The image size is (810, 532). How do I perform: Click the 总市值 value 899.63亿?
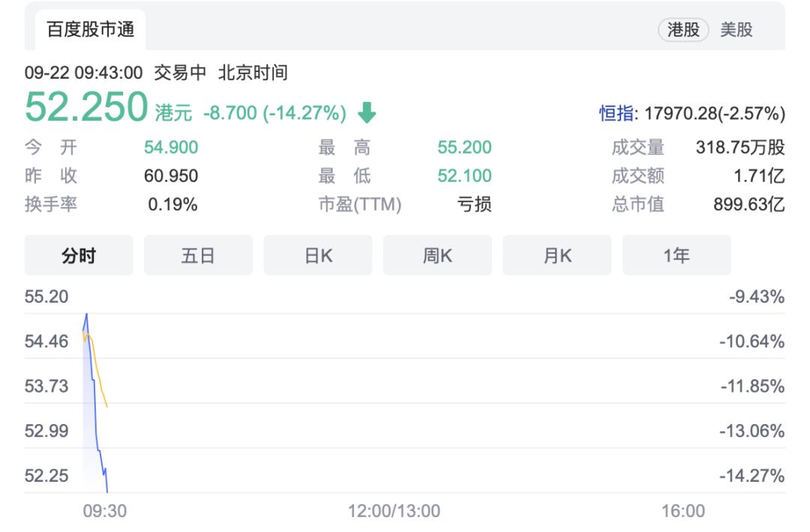tap(748, 205)
